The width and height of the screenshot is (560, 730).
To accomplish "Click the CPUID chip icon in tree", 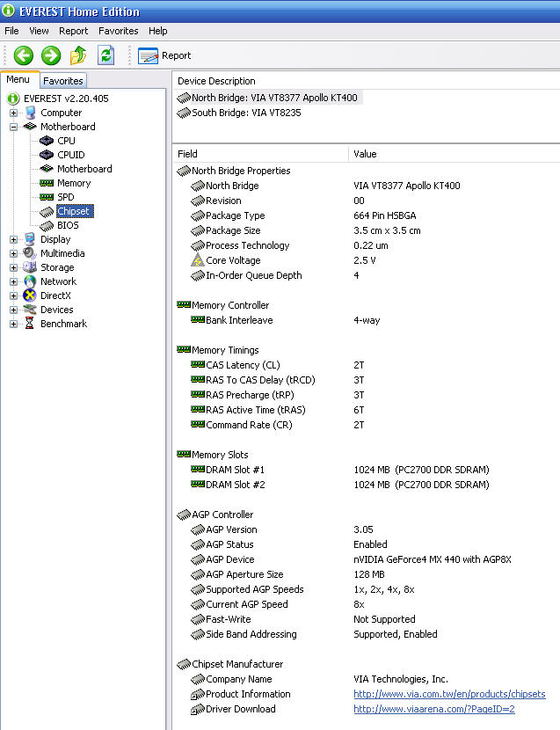I will [x=46, y=155].
